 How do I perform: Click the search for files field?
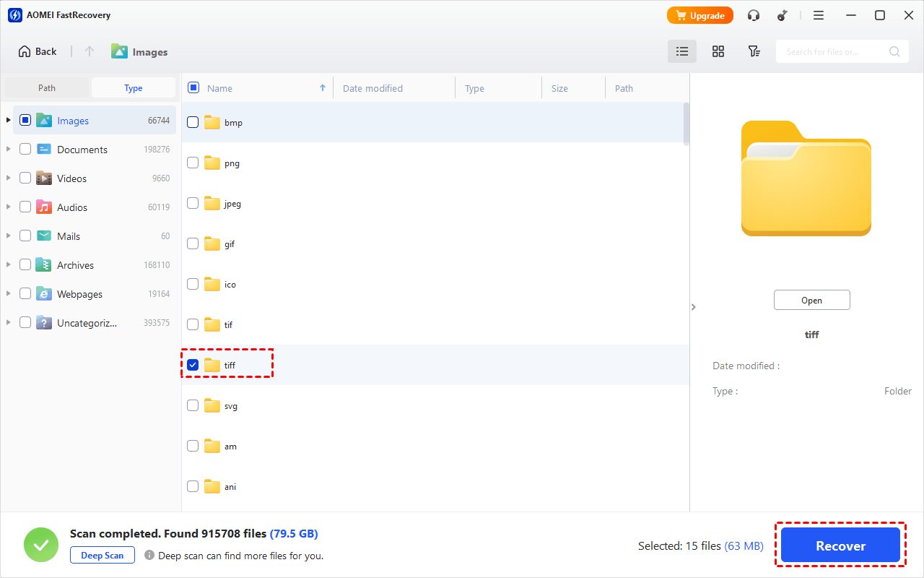coord(834,51)
